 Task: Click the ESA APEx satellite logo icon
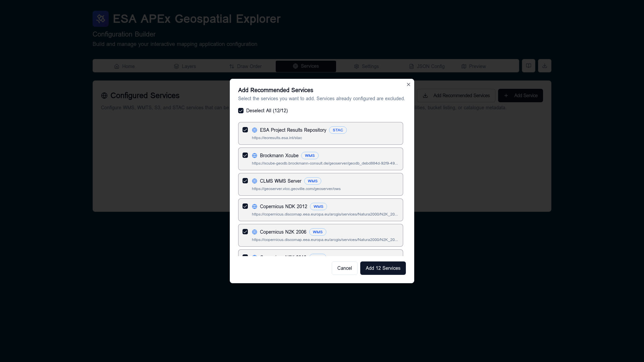(101, 19)
